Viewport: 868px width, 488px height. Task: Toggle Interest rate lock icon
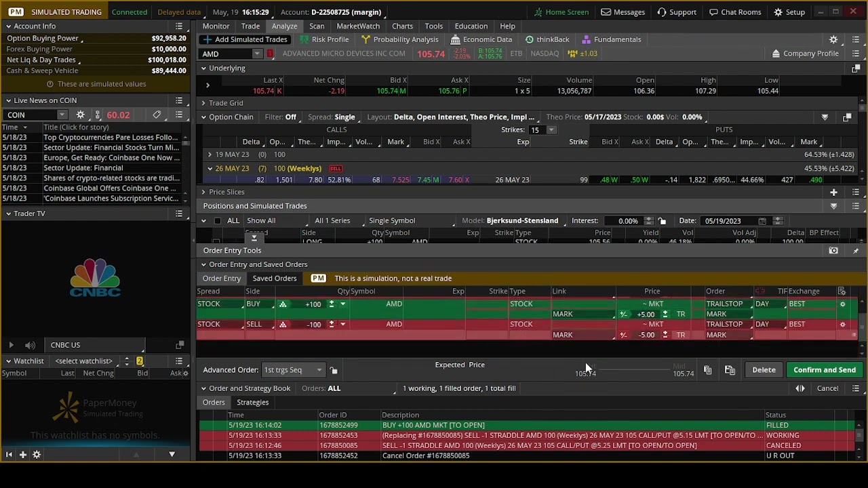662,221
